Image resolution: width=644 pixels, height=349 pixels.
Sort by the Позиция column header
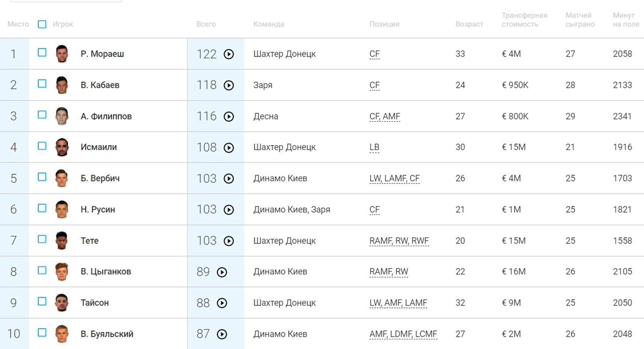(x=384, y=24)
